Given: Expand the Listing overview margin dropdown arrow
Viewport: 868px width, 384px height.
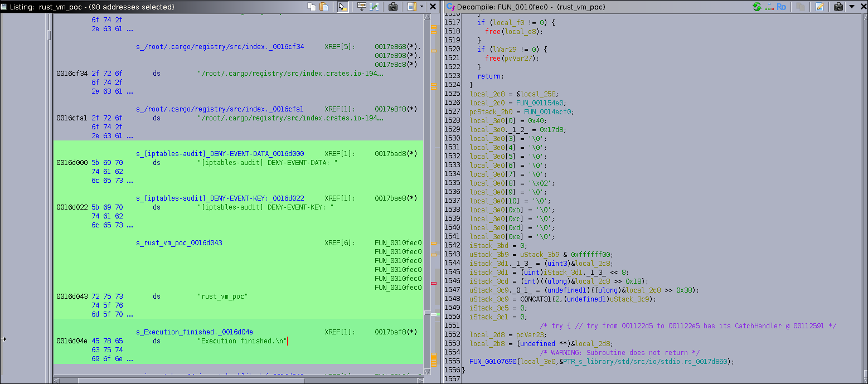Looking at the screenshot, I should 421,7.
